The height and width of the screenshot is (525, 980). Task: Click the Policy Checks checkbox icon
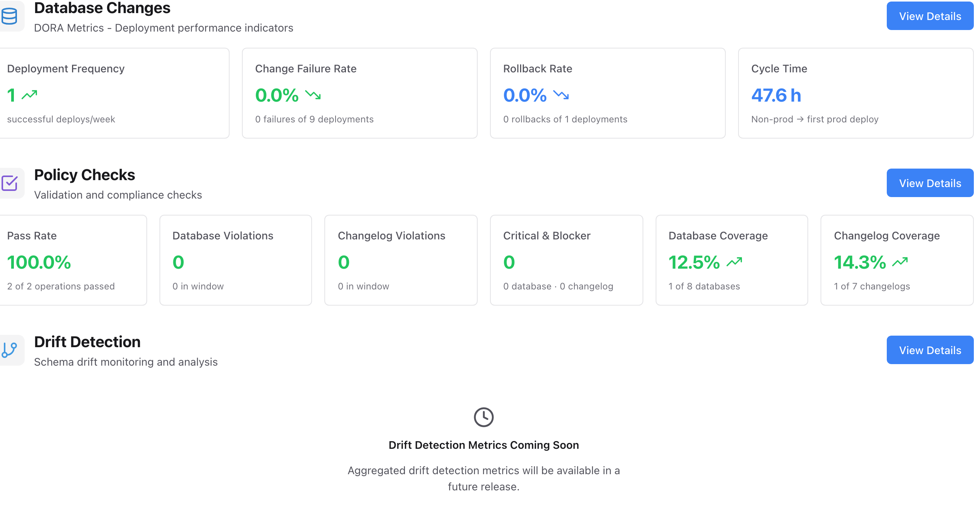9,183
